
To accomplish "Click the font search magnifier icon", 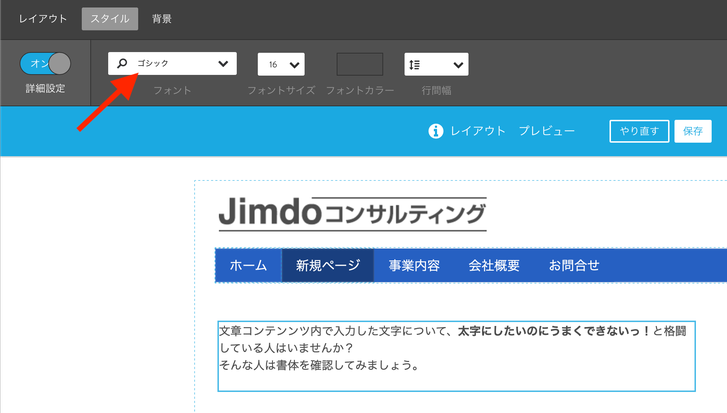I will (122, 63).
